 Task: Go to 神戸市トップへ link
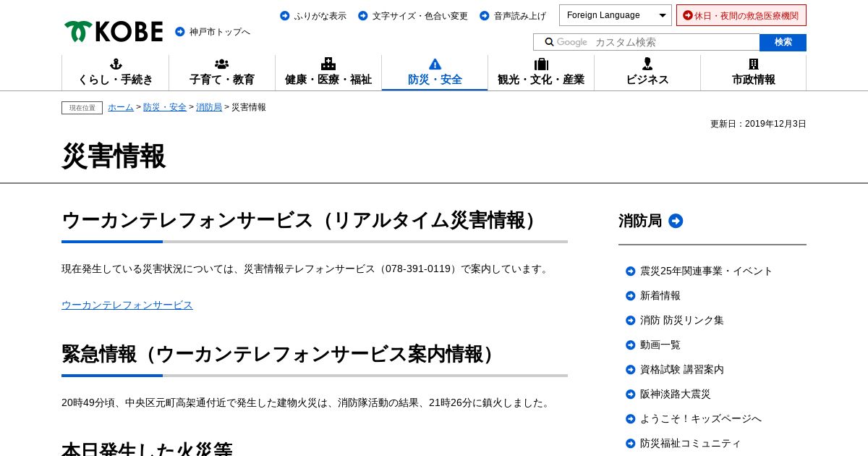[220, 32]
